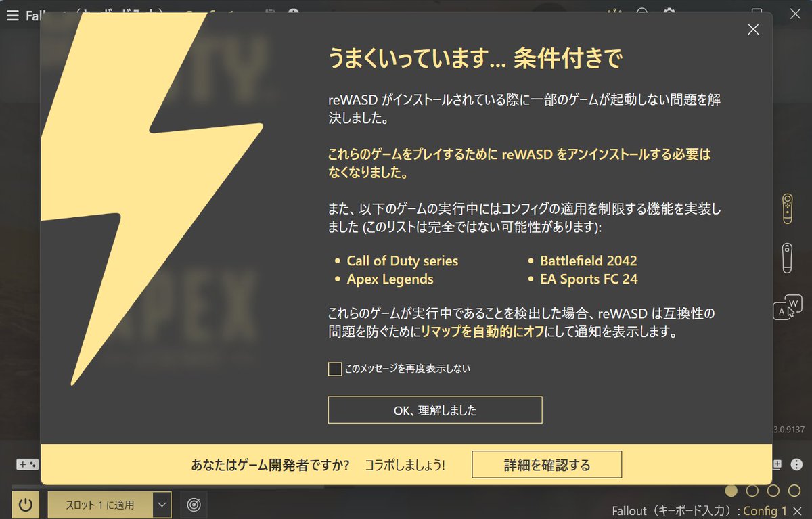The image size is (812, 519).
Task: Click the OK、理解しました button
Action: [x=435, y=409]
